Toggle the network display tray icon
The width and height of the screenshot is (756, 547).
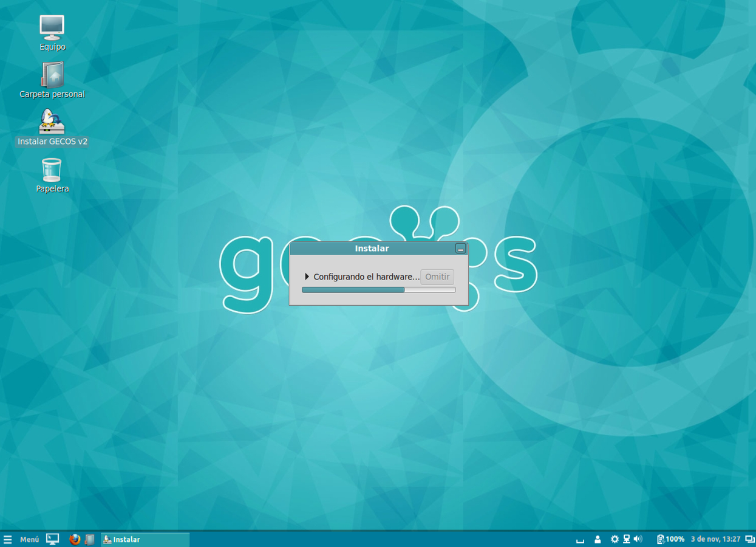point(626,538)
